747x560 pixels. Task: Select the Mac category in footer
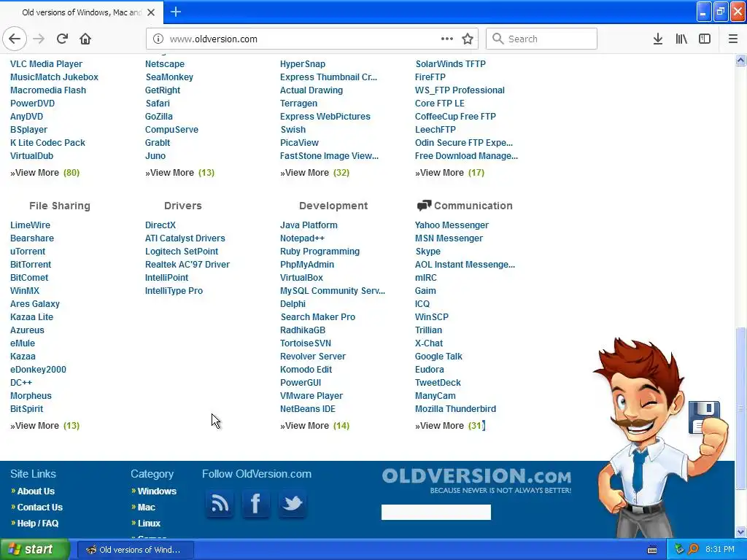pyautogui.click(x=146, y=507)
